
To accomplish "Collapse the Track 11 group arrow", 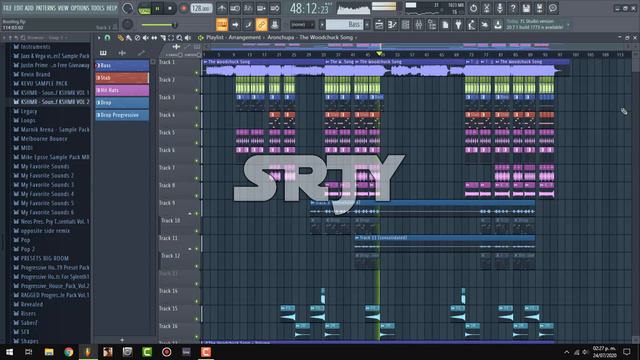I will [x=190, y=249].
